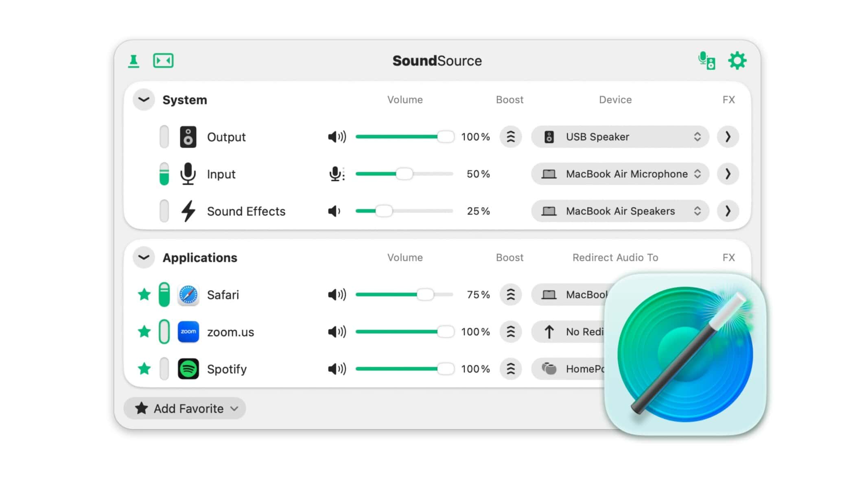Screen dimensions: 868x488
Task: Click the zoom.us app icon
Action: click(x=188, y=332)
